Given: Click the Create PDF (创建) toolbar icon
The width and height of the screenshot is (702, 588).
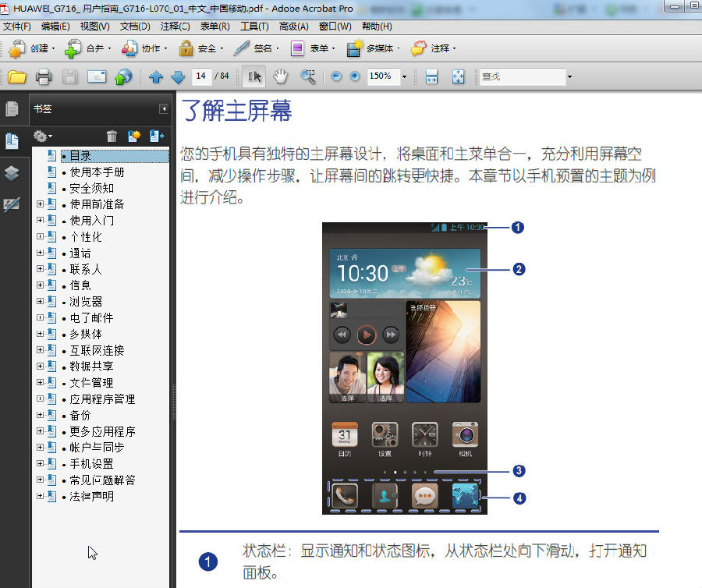Looking at the screenshot, I should coord(17,48).
